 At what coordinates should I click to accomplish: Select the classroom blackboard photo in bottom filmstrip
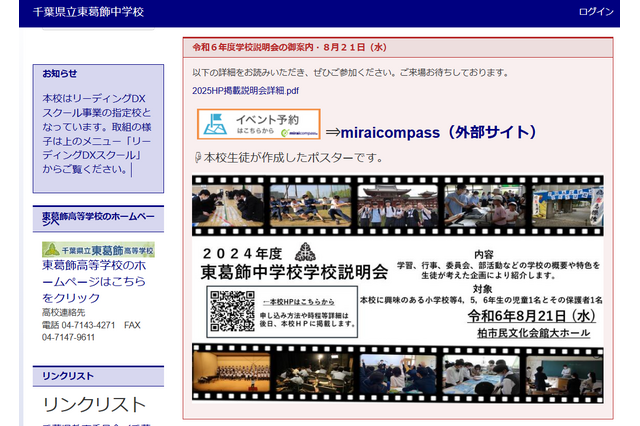tap(564, 375)
